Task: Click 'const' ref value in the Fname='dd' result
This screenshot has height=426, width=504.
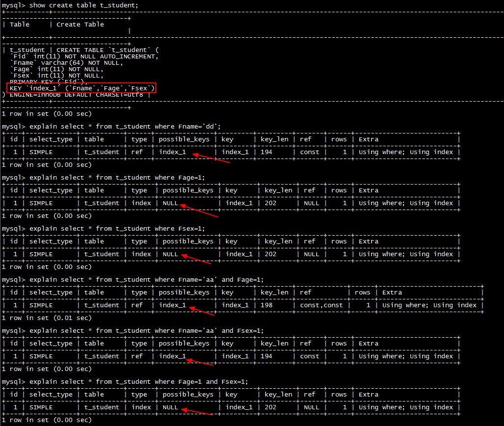Action: click(309, 152)
